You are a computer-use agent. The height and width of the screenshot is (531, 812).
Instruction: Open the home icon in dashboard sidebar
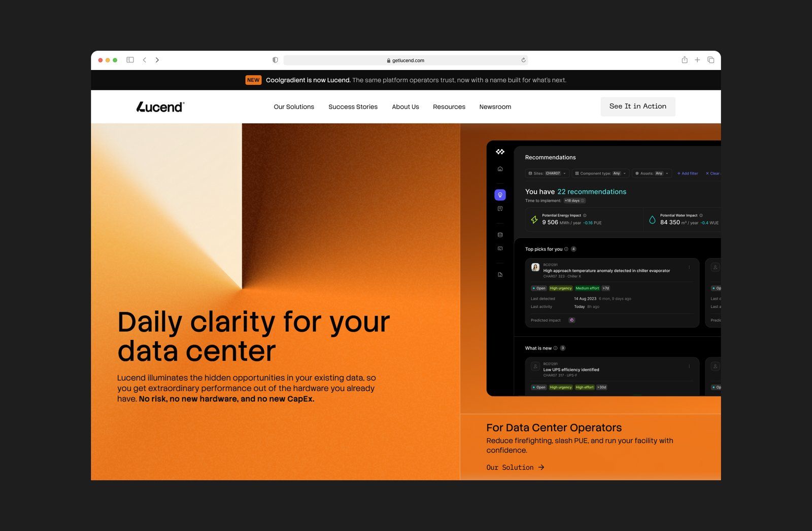[x=500, y=169]
